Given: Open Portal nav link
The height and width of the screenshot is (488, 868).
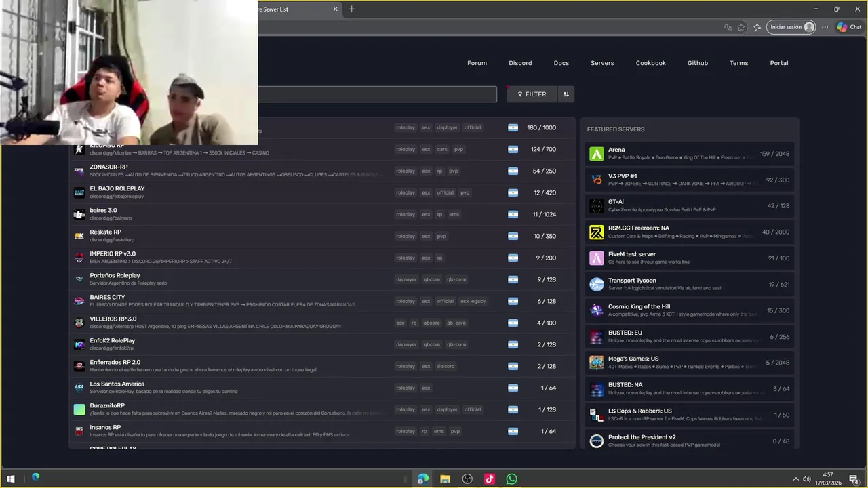Looking at the screenshot, I should coord(779,63).
